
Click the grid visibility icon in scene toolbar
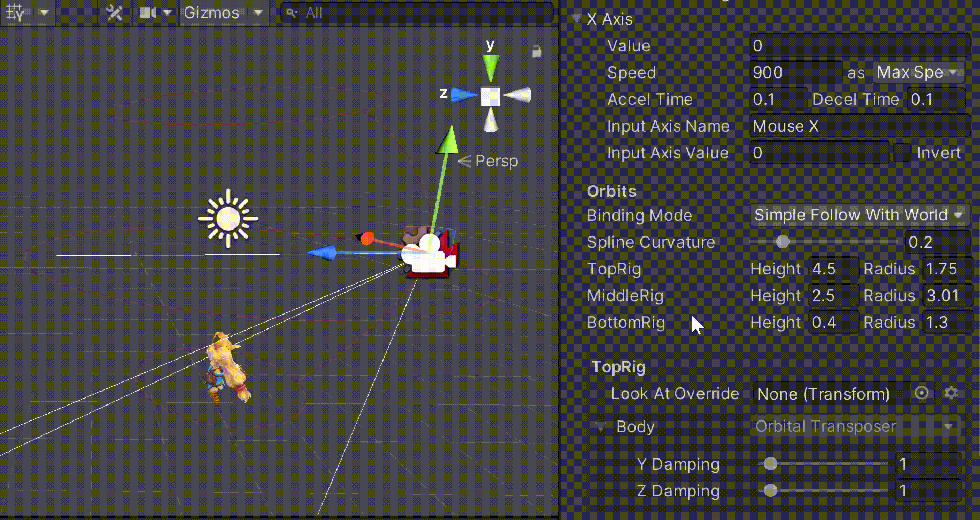tap(15, 12)
